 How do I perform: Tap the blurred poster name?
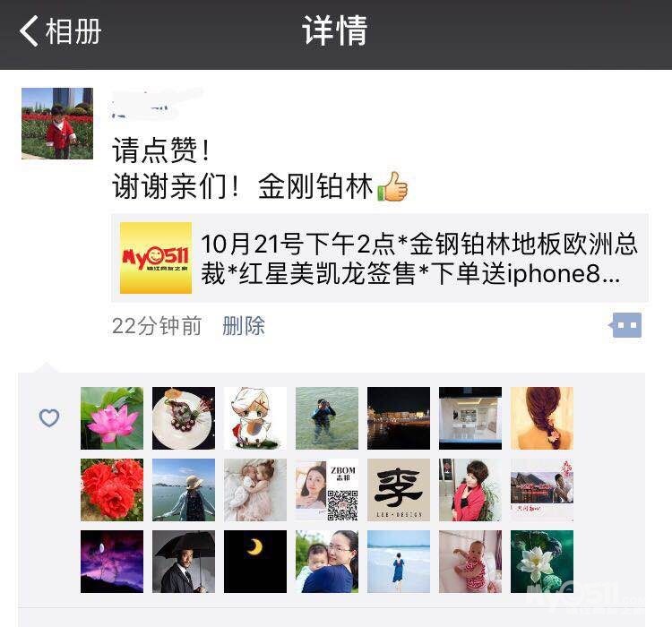click(155, 103)
